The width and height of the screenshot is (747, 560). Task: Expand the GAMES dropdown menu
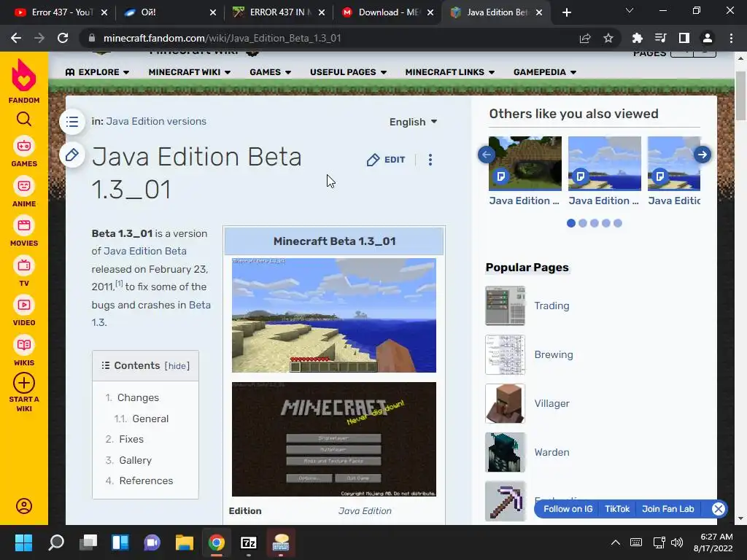[271, 72]
